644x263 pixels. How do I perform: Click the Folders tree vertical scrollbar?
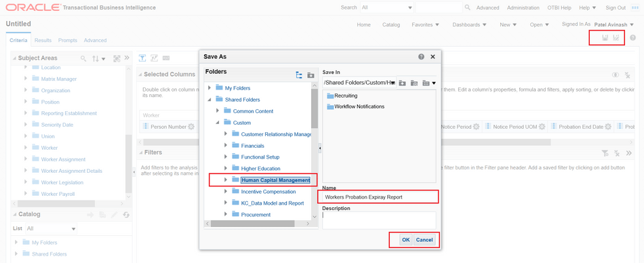[x=315, y=109]
